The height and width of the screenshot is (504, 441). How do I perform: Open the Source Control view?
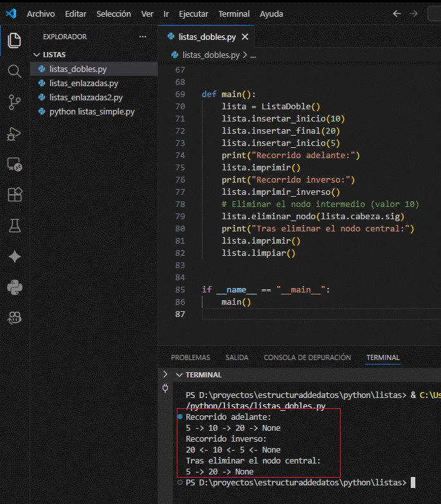14,102
